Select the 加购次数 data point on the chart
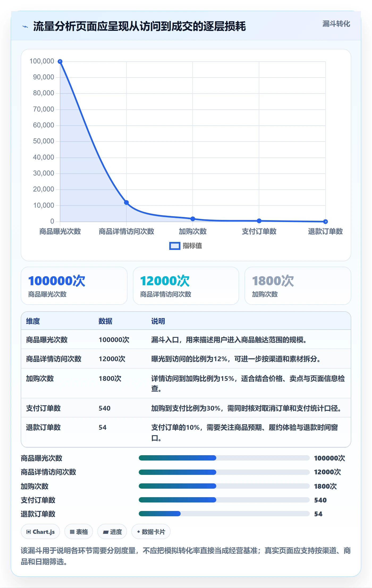 pyautogui.click(x=193, y=219)
